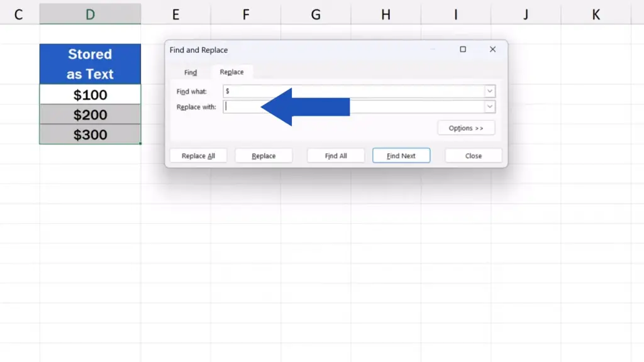Dismiss the dialog with the Close button
The image size is (644, 362).
474,156
